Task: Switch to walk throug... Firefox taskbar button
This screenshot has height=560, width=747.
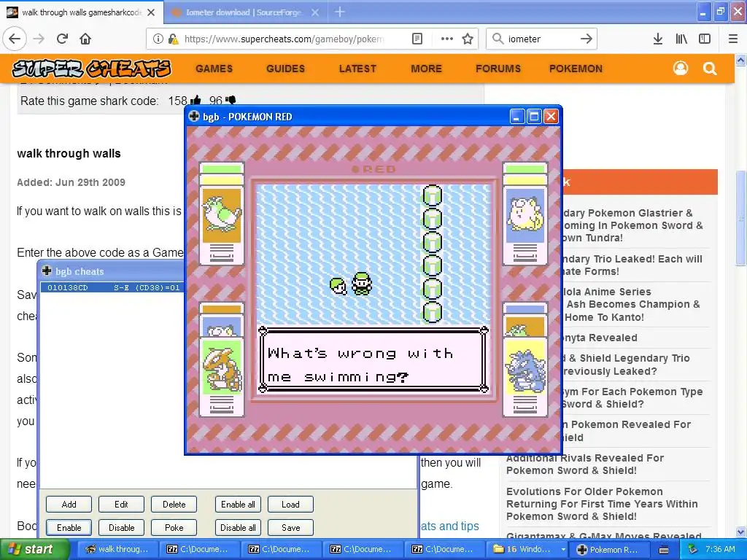Action: [117, 549]
